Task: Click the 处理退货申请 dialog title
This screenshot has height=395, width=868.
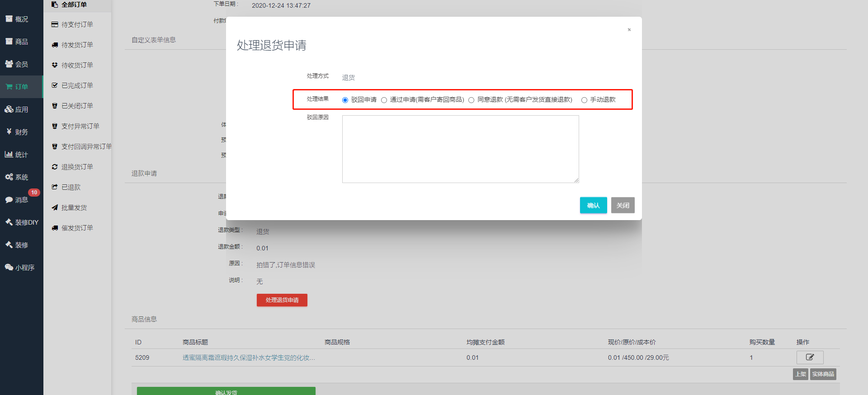Action: pyautogui.click(x=272, y=45)
